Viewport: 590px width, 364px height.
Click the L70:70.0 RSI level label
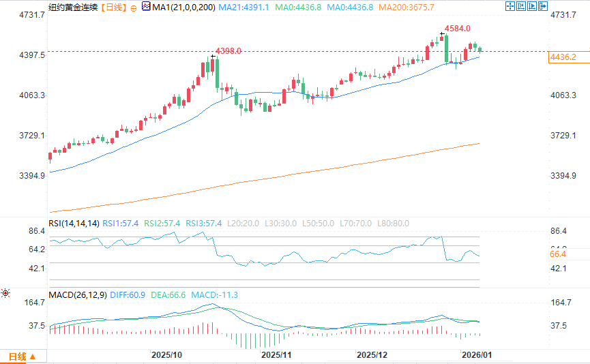click(355, 224)
